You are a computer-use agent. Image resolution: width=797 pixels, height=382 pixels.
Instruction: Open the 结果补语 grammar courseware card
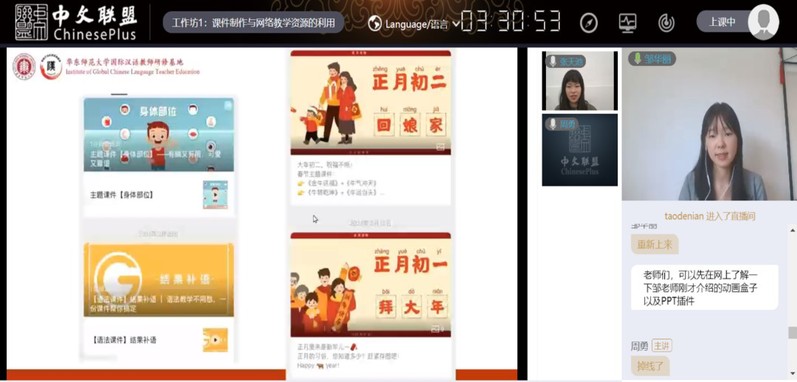[159, 301]
